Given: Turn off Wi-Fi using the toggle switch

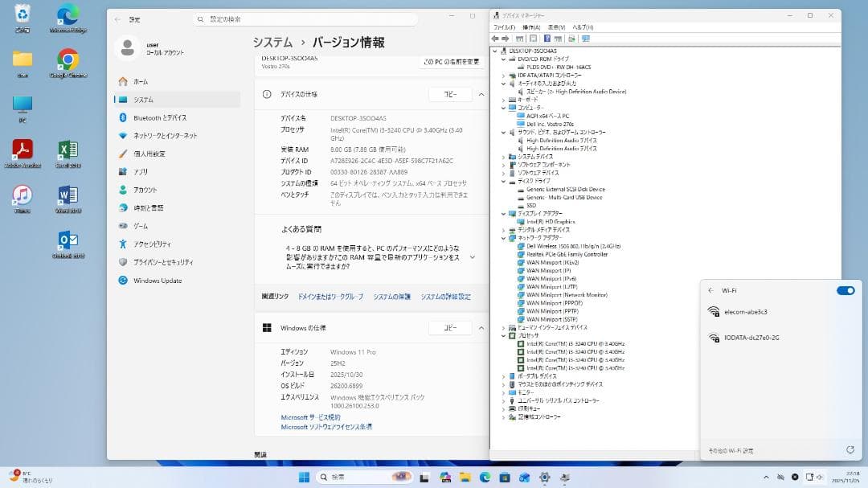Looking at the screenshot, I should click(845, 290).
